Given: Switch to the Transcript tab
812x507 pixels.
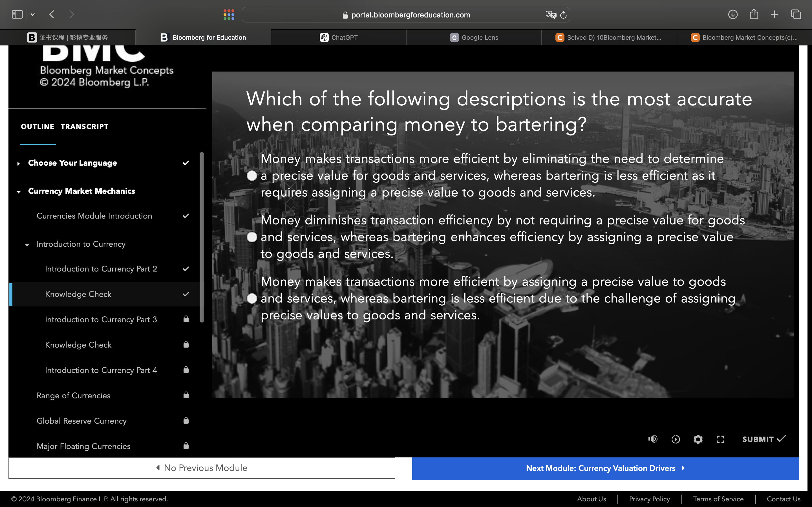Looking at the screenshot, I should [85, 126].
